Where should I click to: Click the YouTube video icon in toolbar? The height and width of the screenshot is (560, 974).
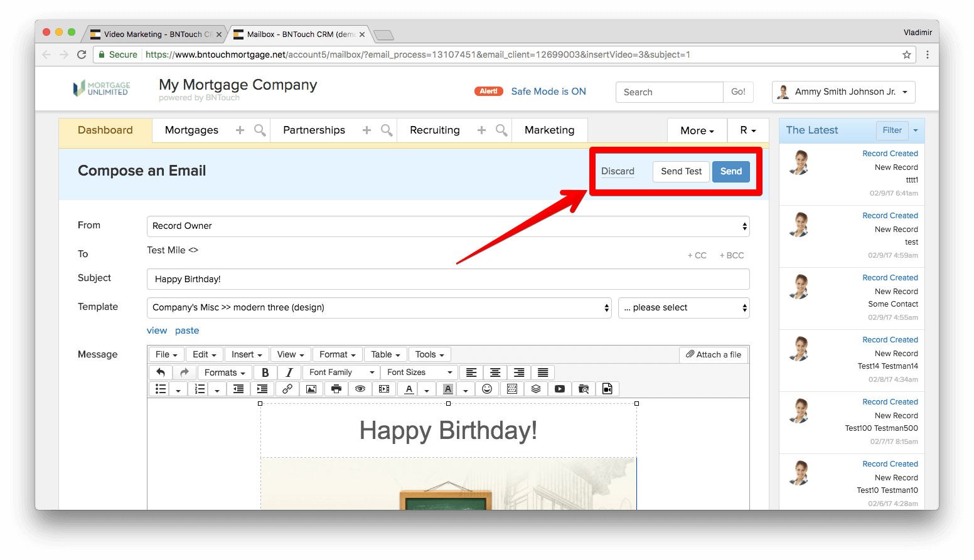(560, 389)
